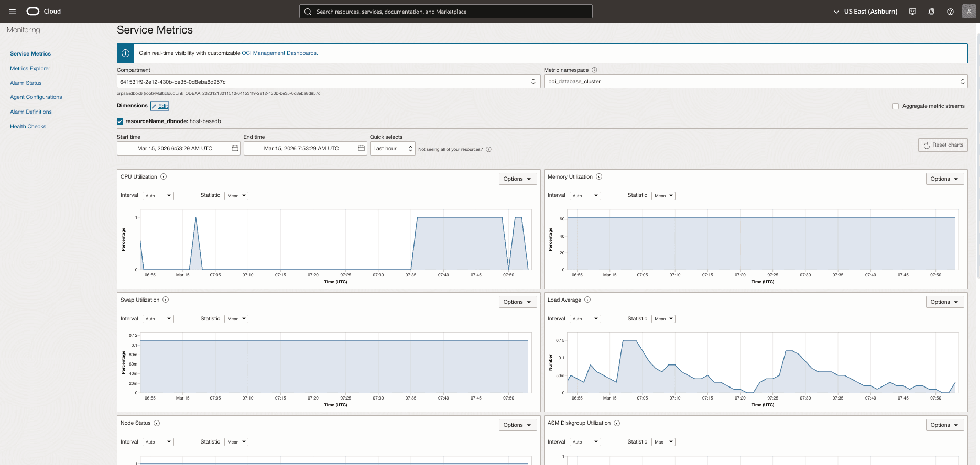Select Service Metrics in sidebar
The image size is (980, 465).
click(x=30, y=53)
